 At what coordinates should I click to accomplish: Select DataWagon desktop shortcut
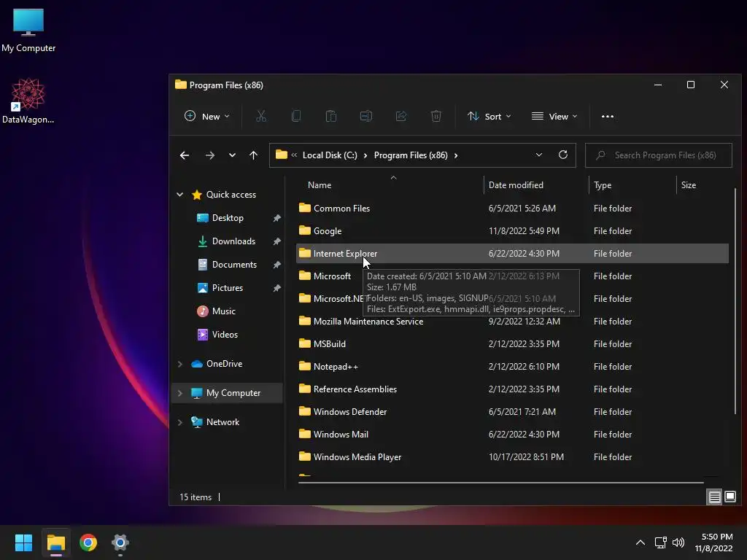[28, 101]
